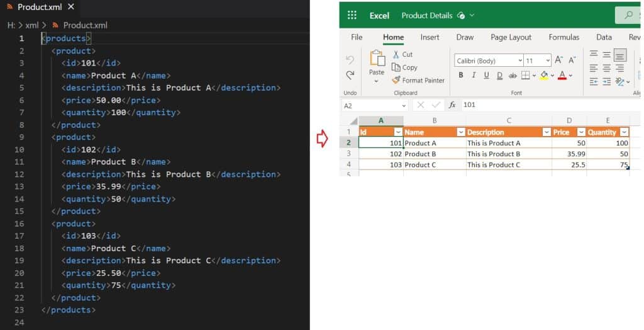The width and height of the screenshot is (644, 330).
Task: Open the Calibri (Body) font dropdown
Action: 520,61
